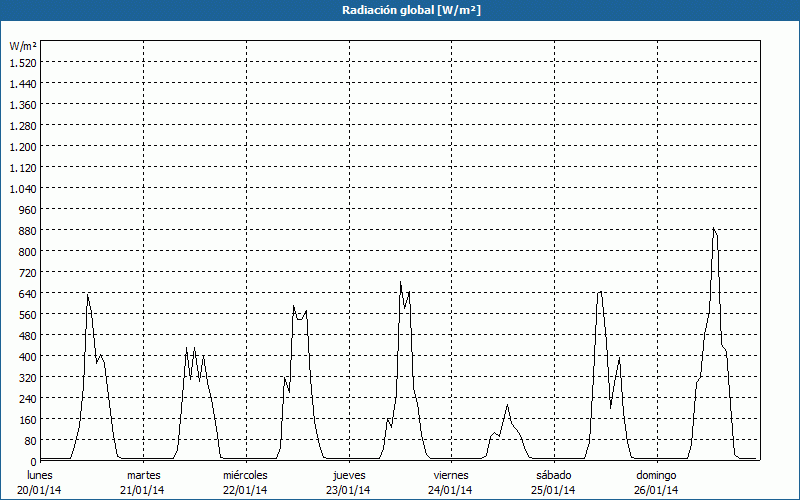Click the 640 y-axis value label

pyautogui.click(x=27, y=294)
